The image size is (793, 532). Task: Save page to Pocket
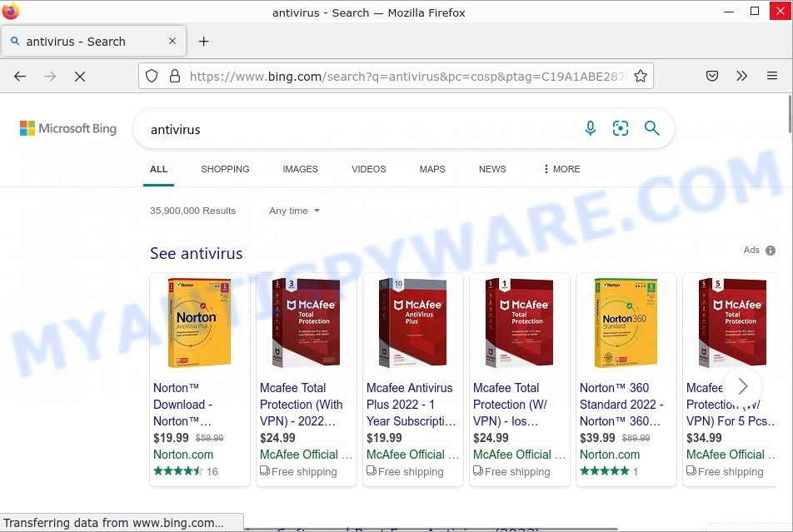[712, 76]
